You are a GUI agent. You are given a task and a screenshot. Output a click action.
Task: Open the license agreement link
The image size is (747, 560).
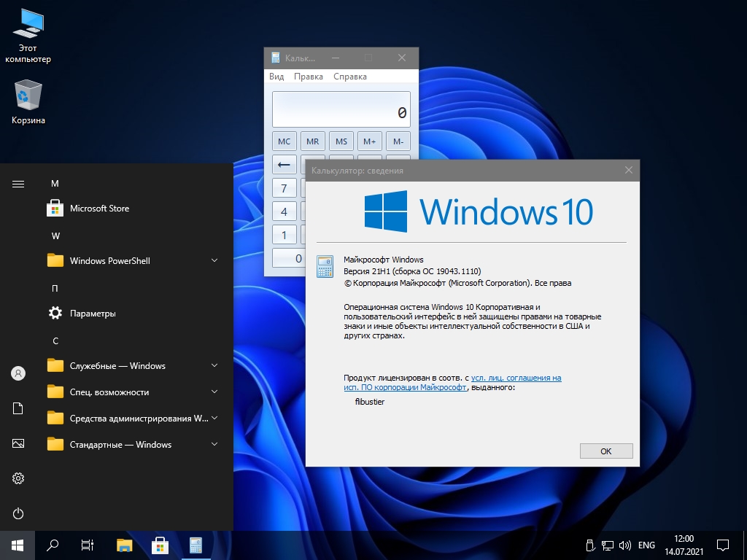[516, 378]
